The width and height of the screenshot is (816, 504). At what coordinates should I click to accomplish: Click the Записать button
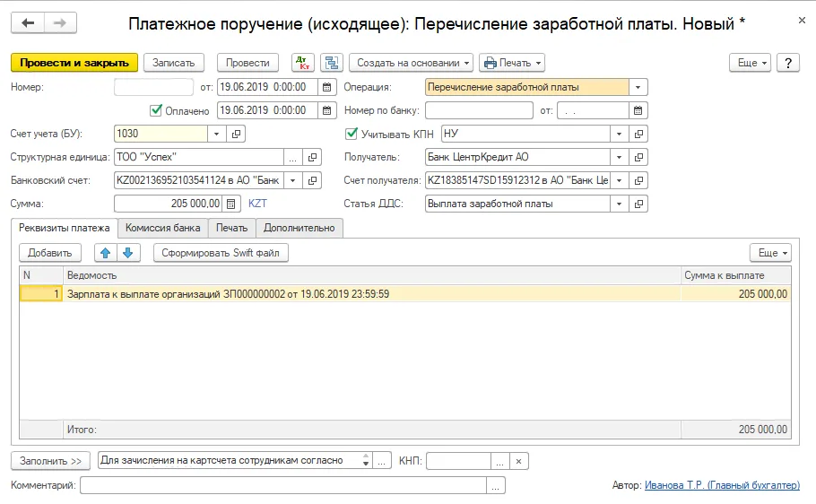[174, 63]
